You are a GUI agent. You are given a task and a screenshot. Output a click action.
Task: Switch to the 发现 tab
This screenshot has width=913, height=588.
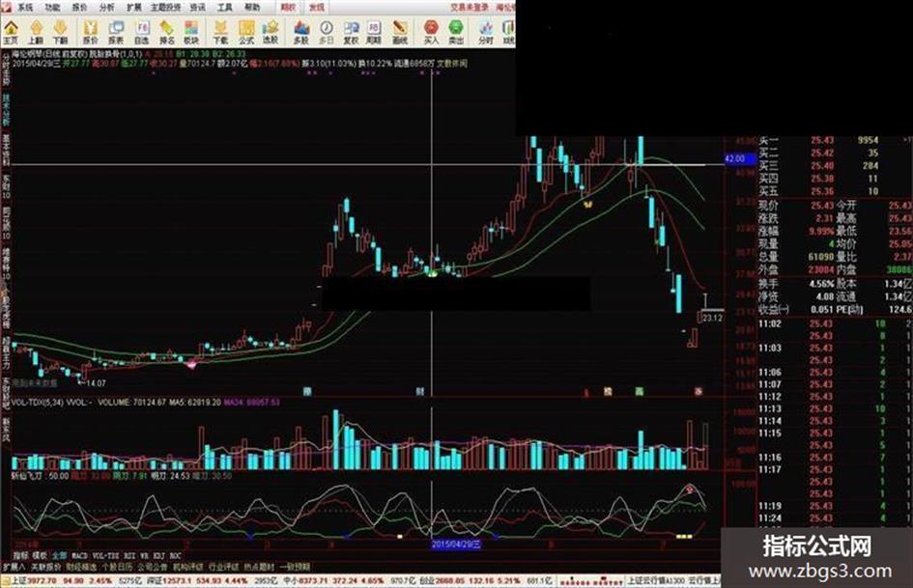pos(317,8)
